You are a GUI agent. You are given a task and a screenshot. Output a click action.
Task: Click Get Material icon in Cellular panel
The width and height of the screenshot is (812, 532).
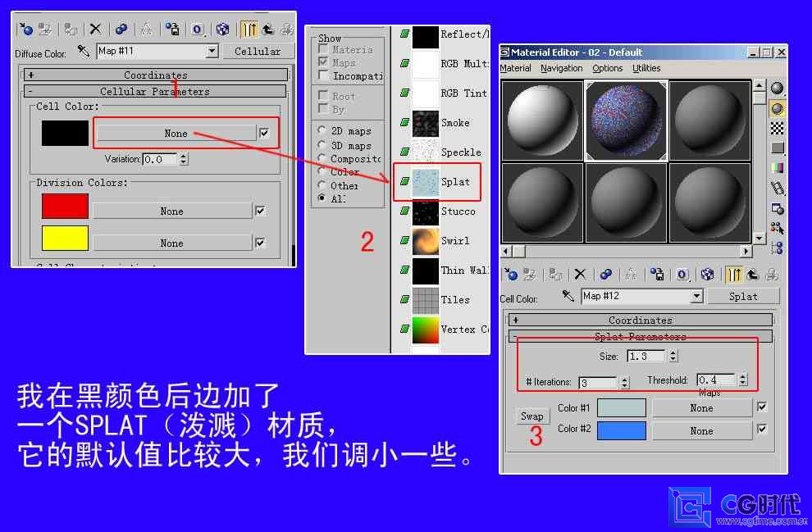(x=25, y=29)
